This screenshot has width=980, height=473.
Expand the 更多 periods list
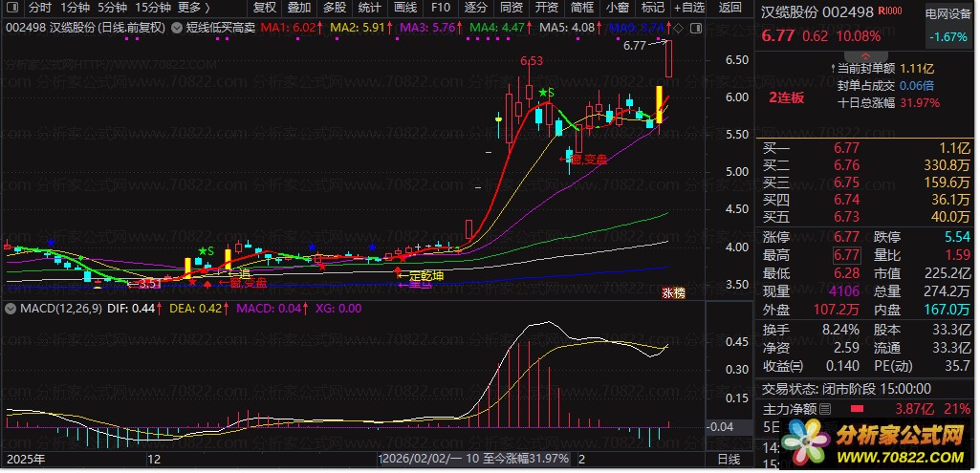pos(193,9)
